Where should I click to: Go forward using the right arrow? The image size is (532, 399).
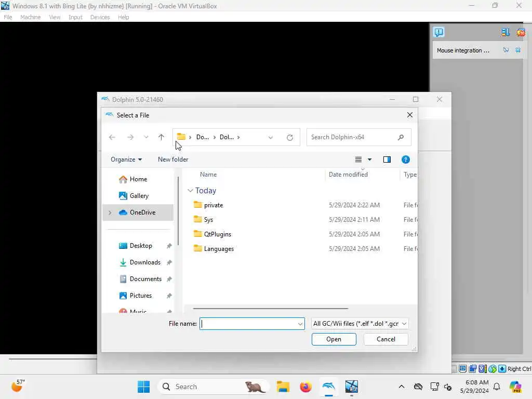(x=130, y=137)
